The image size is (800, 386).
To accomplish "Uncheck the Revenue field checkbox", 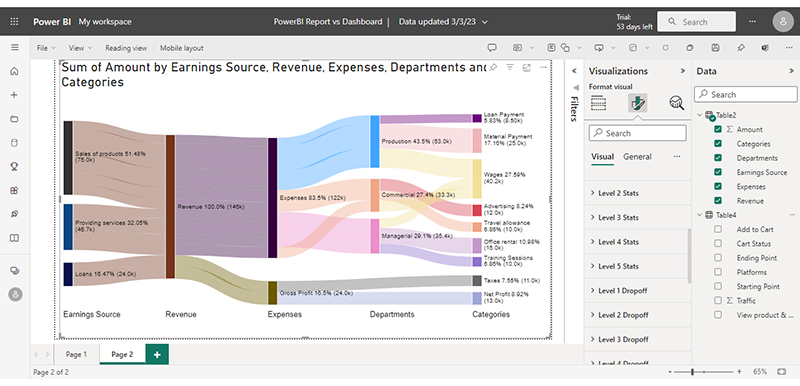I will [x=718, y=201].
